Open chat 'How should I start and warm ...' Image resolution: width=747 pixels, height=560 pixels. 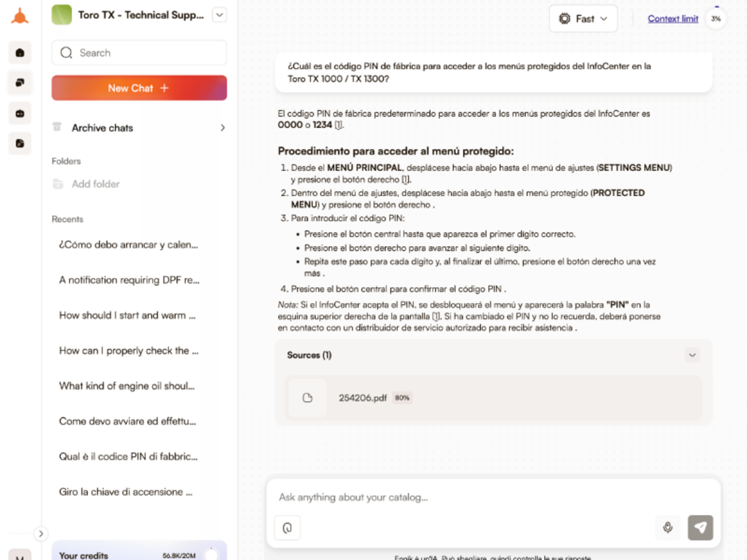tap(127, 315)
